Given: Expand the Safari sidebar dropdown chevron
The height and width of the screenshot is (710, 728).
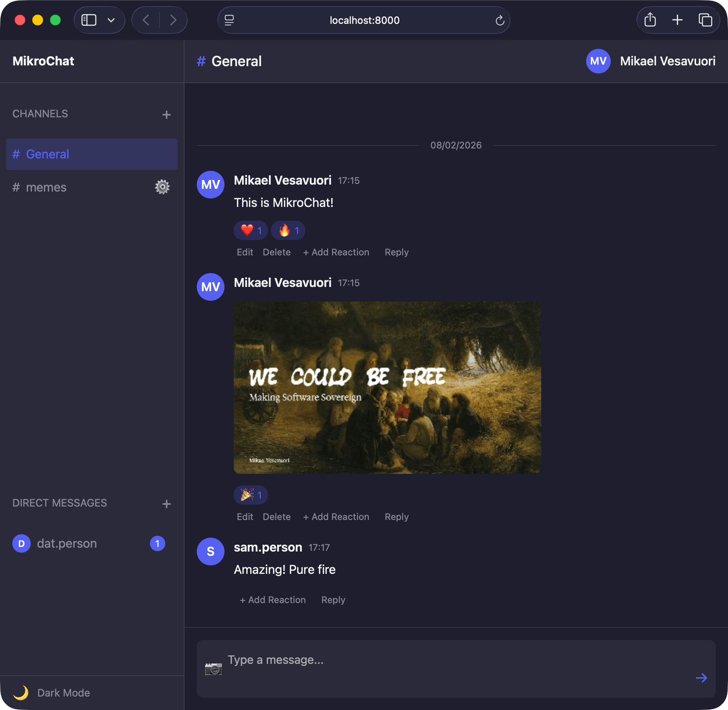Looking at the screenshot, I should [111, 20].
